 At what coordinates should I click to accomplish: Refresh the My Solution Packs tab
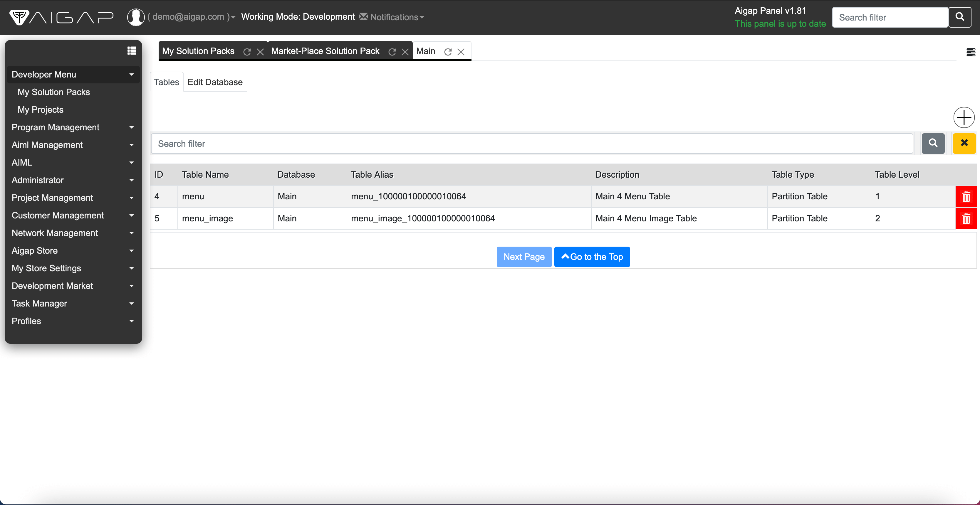click(247, 52)
